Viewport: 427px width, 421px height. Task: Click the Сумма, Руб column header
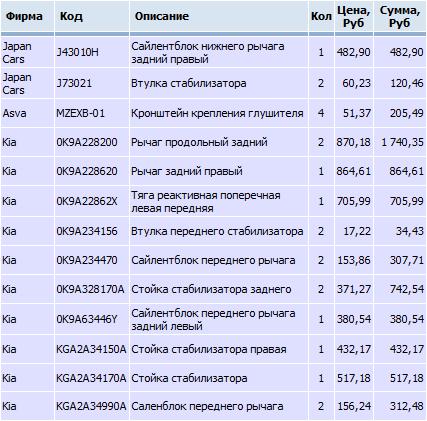coord(400,17)
